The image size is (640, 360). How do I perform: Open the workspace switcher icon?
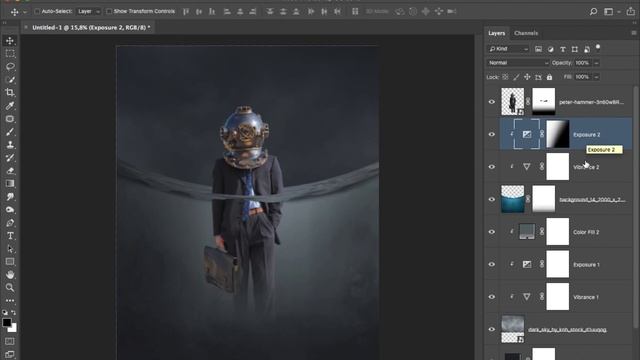tap(608, 11)
